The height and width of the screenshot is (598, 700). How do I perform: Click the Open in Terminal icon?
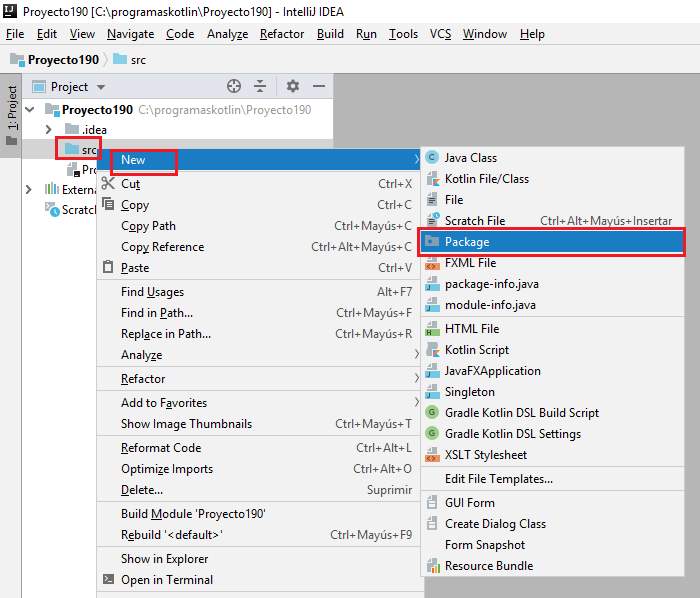point(108,579)
